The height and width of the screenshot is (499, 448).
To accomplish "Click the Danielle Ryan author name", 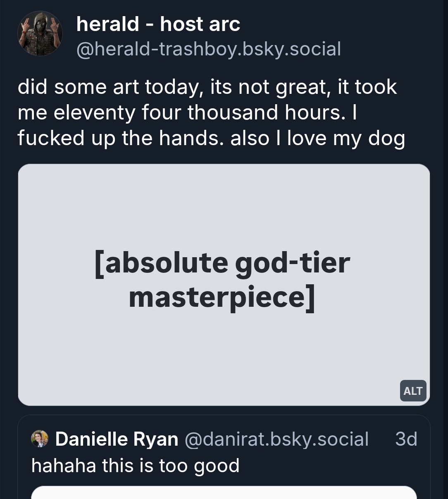I will [117, 439].
